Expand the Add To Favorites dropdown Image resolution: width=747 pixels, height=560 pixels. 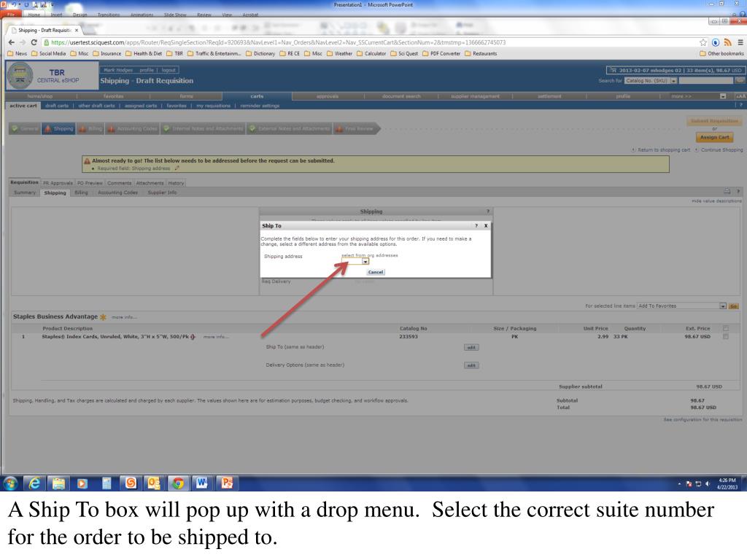pyautogui.click(x=722, y=306)
